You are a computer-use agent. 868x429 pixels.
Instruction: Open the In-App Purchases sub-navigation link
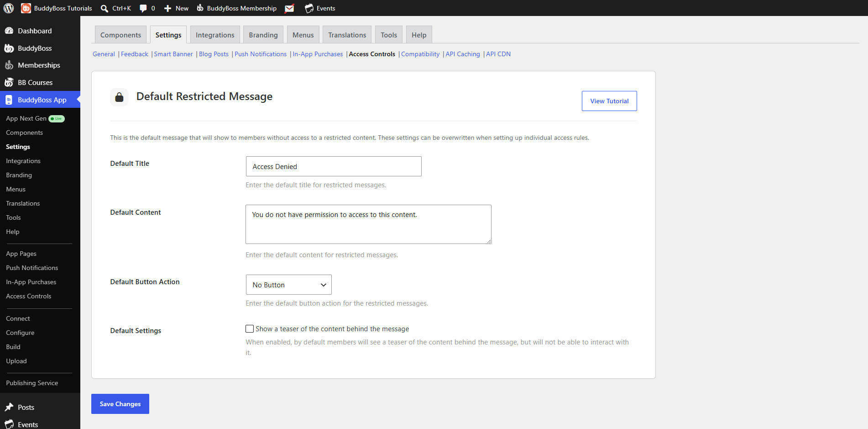click(x=318, y=54)
